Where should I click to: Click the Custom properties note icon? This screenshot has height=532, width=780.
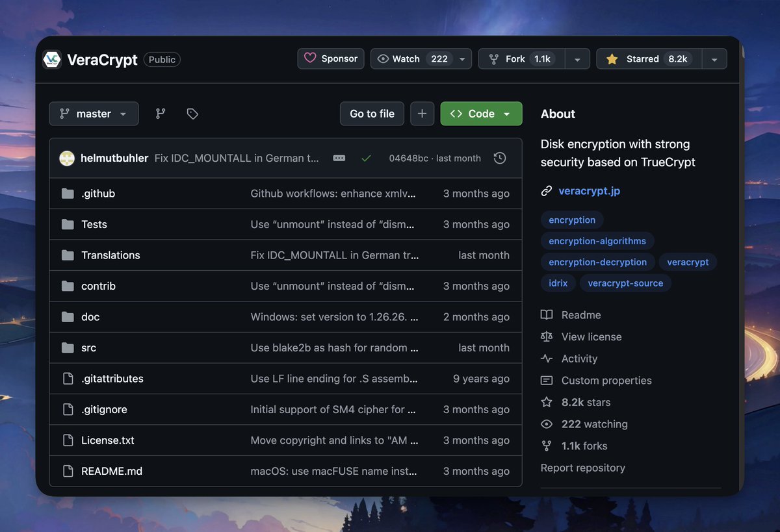click(547, 381)
